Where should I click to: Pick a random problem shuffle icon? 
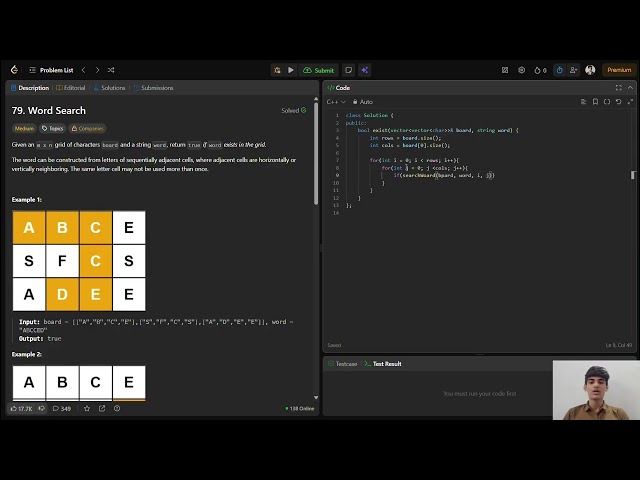(111, 70)
